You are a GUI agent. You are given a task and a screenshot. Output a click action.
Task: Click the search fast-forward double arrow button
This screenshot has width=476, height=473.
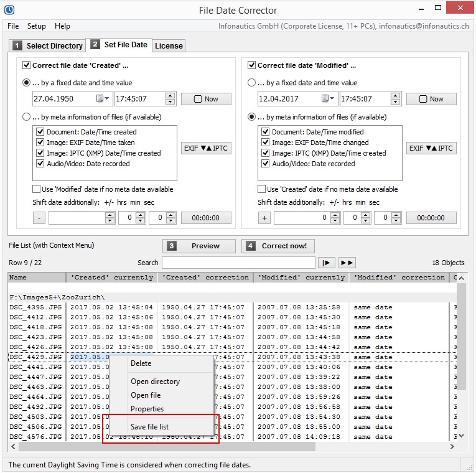click(x=347, y=263)
